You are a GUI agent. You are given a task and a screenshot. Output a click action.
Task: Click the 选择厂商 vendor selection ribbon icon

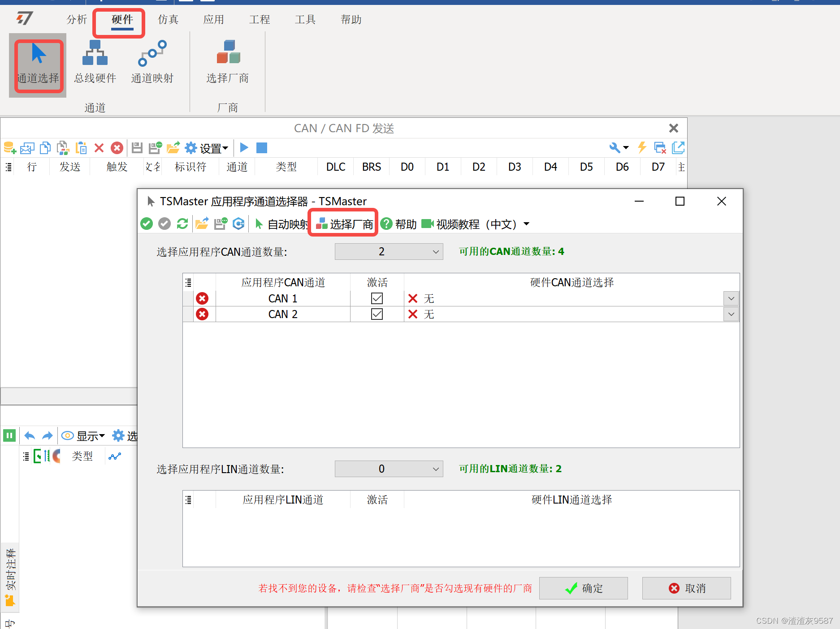coord(228,63)
